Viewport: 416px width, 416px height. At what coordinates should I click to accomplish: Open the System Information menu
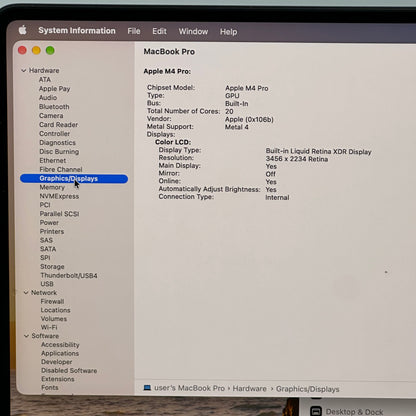pyautogui.click(x=77, y=31)
